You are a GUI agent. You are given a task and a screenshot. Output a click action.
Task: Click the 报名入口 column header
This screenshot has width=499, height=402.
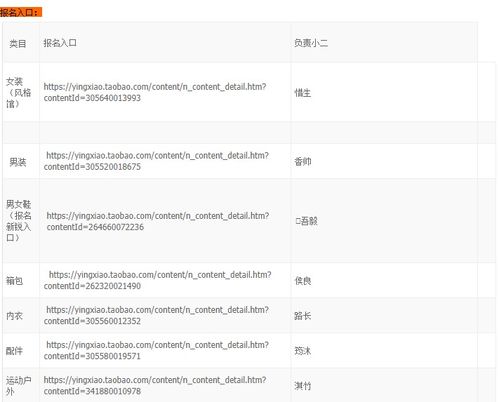[60, 43]
